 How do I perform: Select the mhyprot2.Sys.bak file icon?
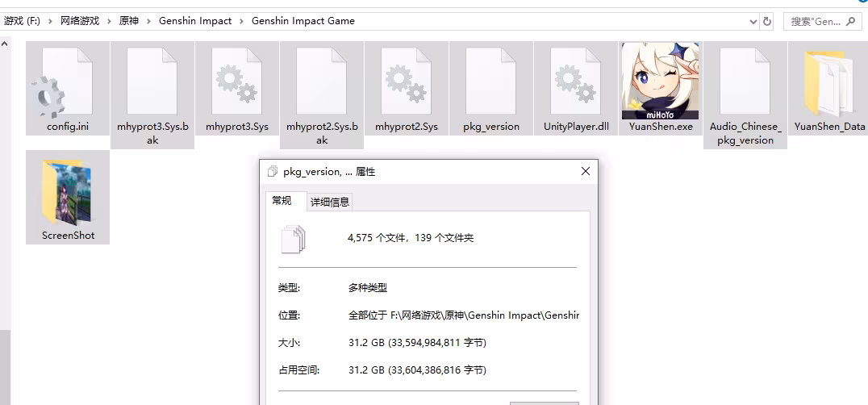[x=322, y=81]
